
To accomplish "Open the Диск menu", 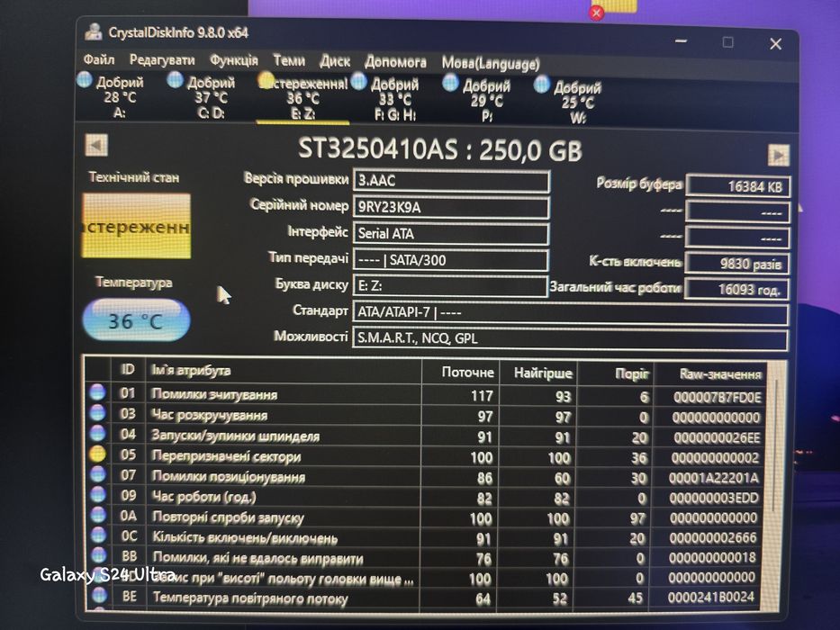I will 335,61.
